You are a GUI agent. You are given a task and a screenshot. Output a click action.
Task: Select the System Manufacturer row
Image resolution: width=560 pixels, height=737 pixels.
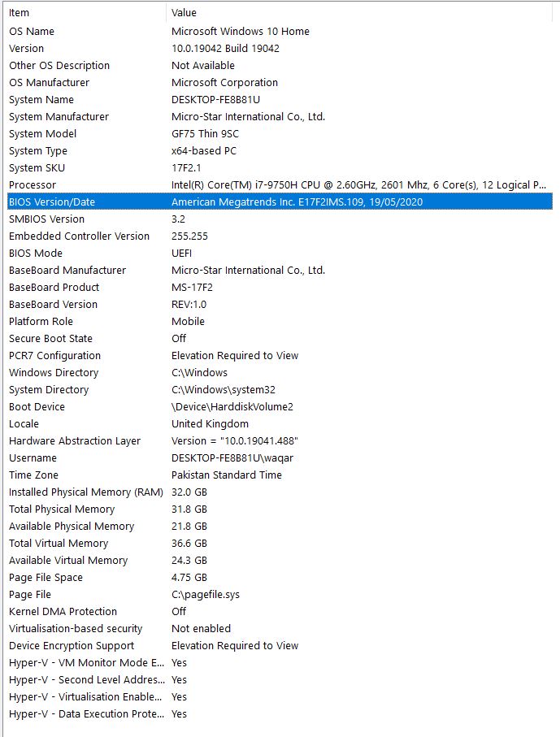coord(280,116)
